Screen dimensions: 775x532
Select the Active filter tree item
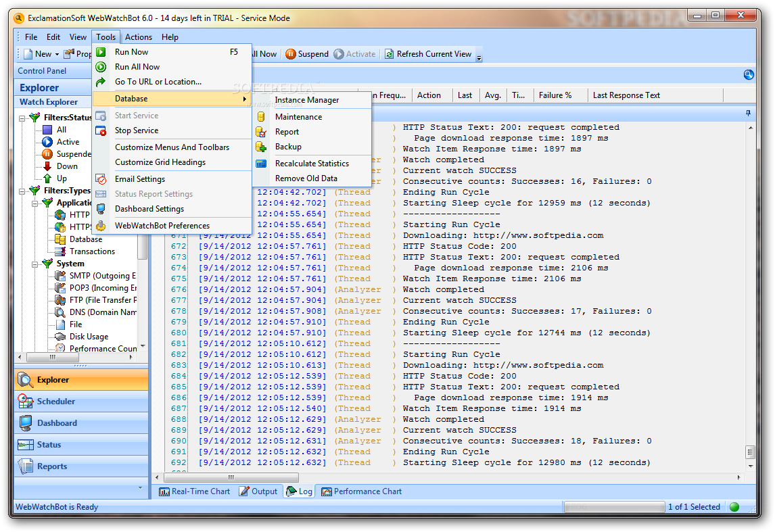coord(68,142)
